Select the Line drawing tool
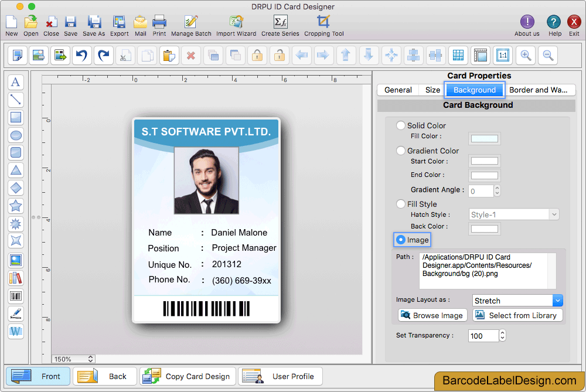Screen dimensions: 586x392 (x=16, y=100)
